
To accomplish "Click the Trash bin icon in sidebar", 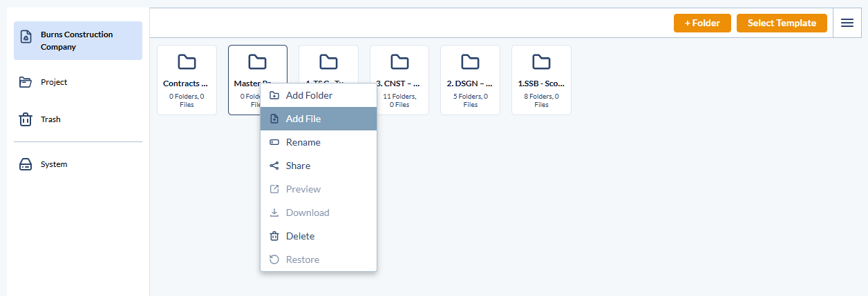I will coord(26,119).
